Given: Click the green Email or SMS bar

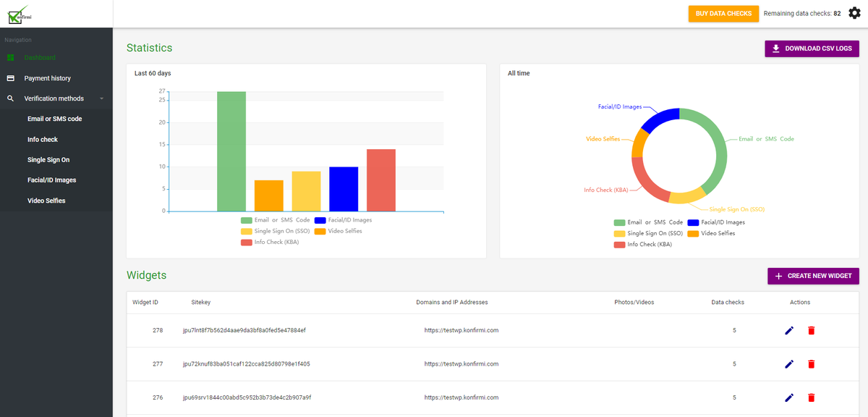Looking at the screenshot, I should [x=231, y=151].
